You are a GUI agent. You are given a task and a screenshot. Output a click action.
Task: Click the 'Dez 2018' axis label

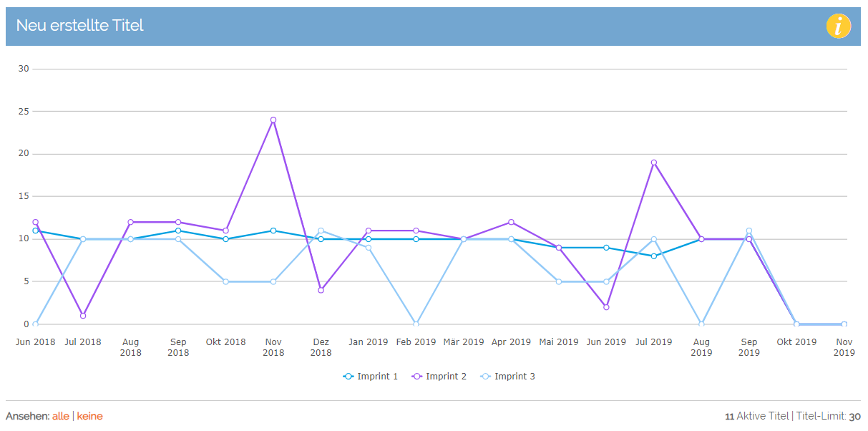tap(321, 347)
